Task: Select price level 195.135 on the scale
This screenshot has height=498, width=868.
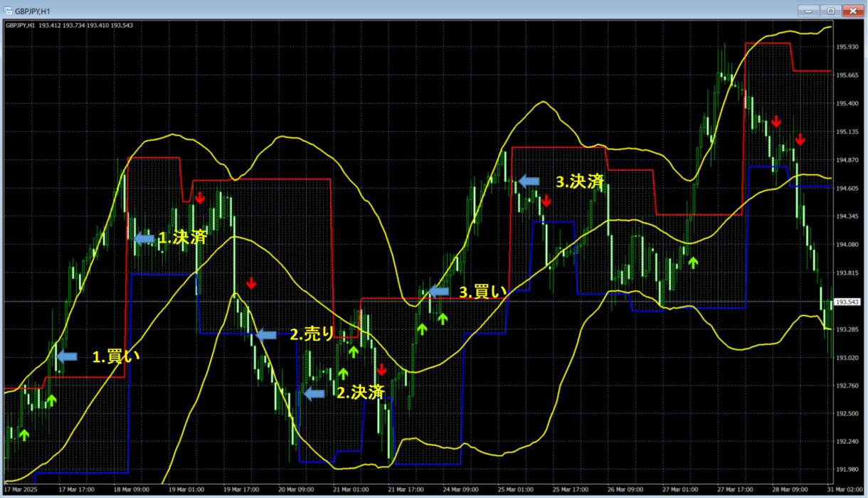Action: (847, 132)
